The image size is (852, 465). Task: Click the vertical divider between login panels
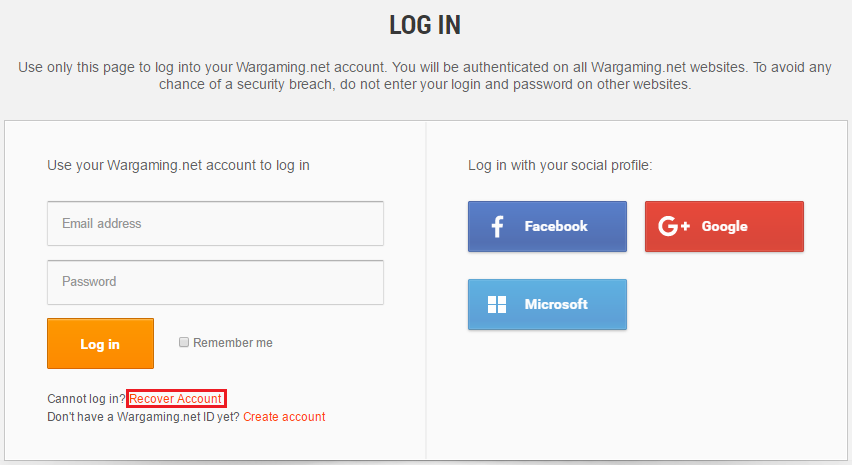pyautogui.click(x=426, y=290)
